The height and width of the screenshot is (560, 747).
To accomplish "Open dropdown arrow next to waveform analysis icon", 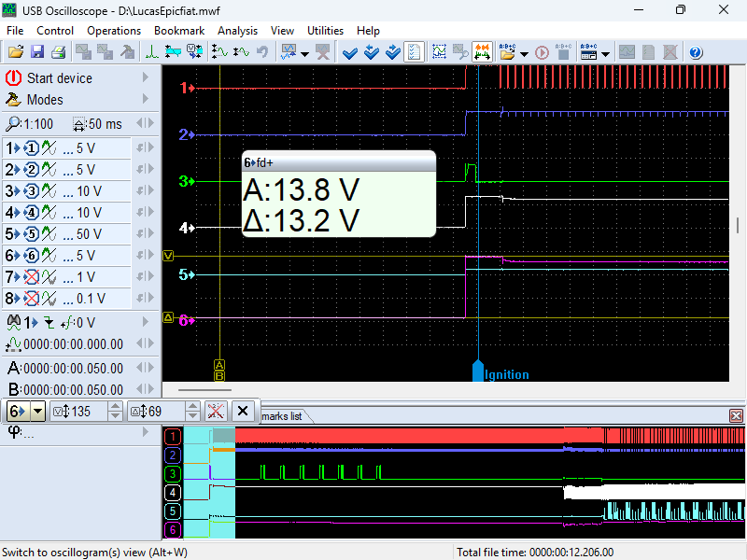I will coord(305,54).
